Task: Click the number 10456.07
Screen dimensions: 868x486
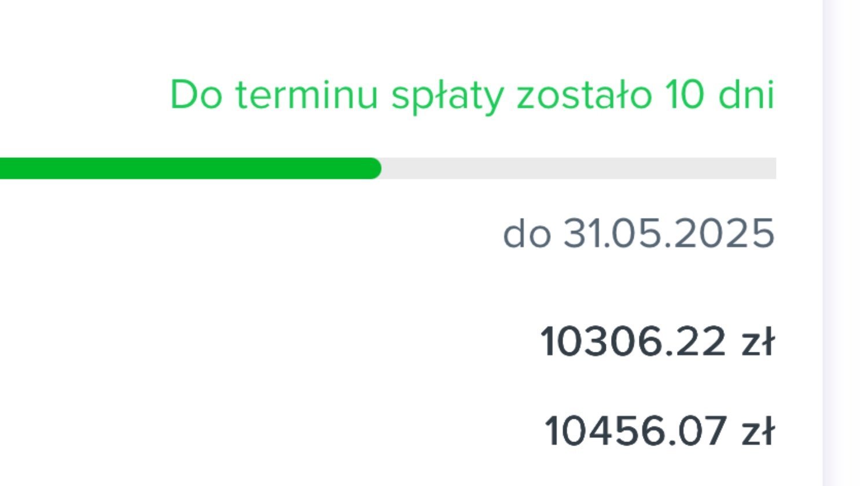Action: pos(635,431)
